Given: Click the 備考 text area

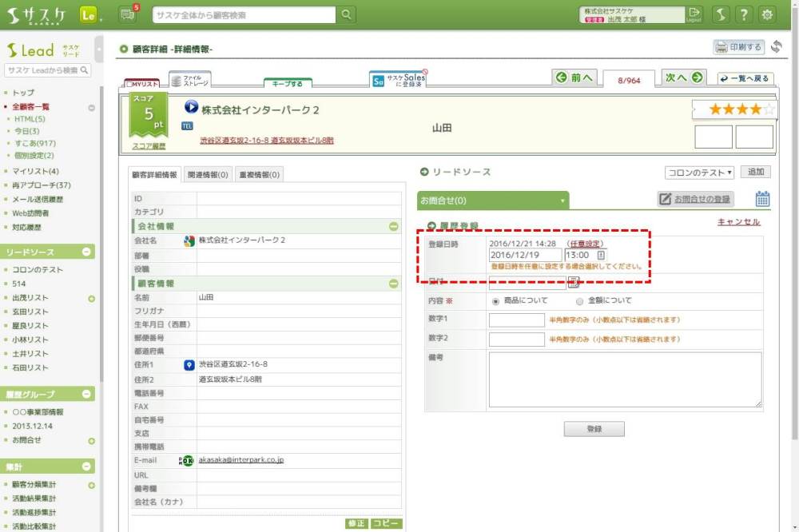Looking at the screenshot, I should [625, 379].
